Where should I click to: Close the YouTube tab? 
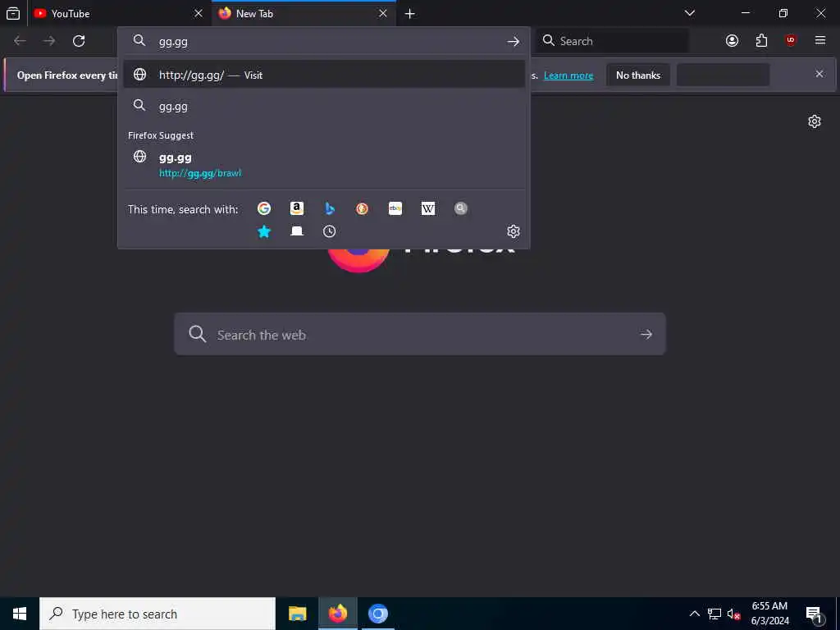pos(199,13)
